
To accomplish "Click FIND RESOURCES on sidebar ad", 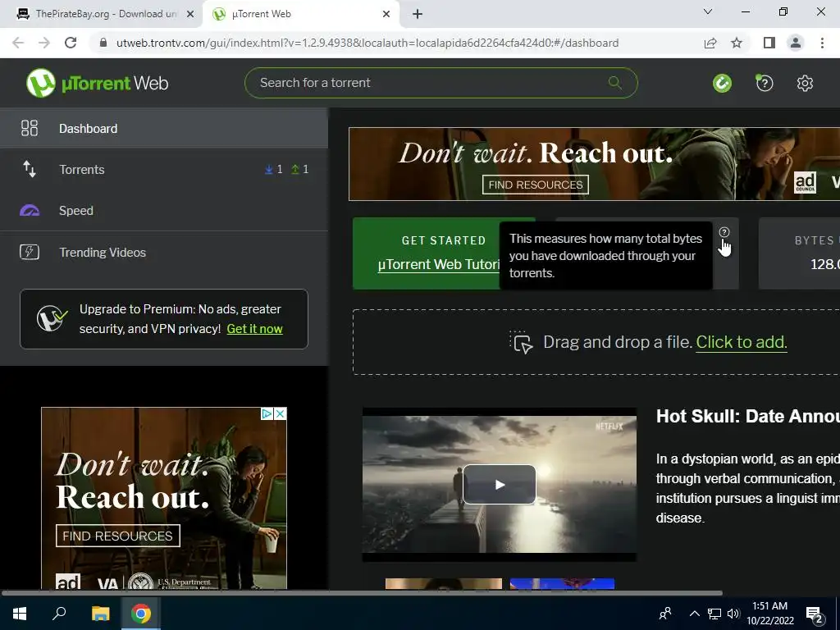I will 118,536.
